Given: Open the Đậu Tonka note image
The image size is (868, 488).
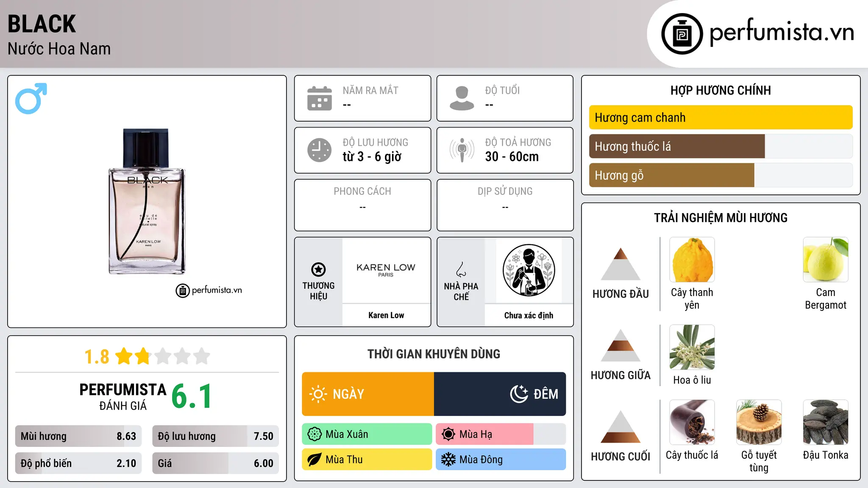Looking at the screenshot, I should (x=826, y=422).
